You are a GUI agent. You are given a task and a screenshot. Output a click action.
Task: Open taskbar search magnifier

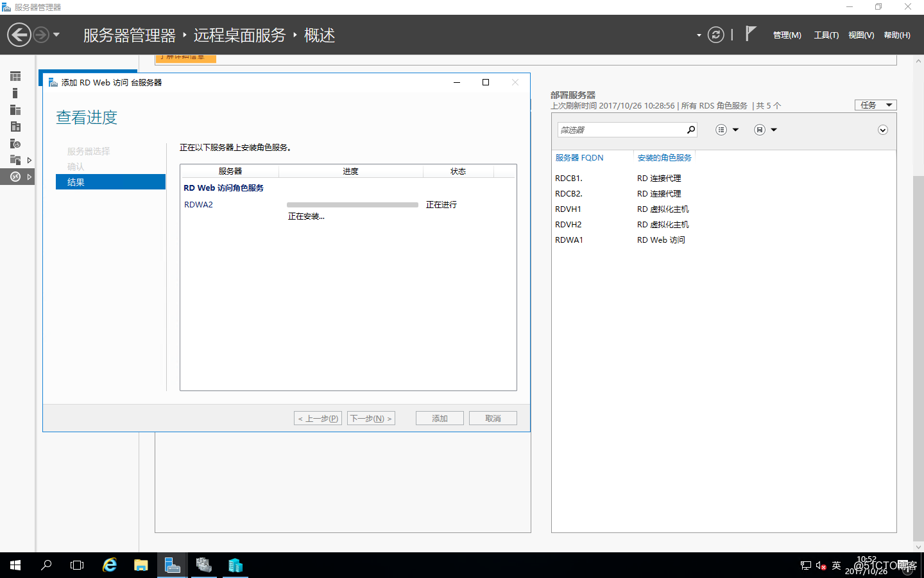(x=46, y=565)
